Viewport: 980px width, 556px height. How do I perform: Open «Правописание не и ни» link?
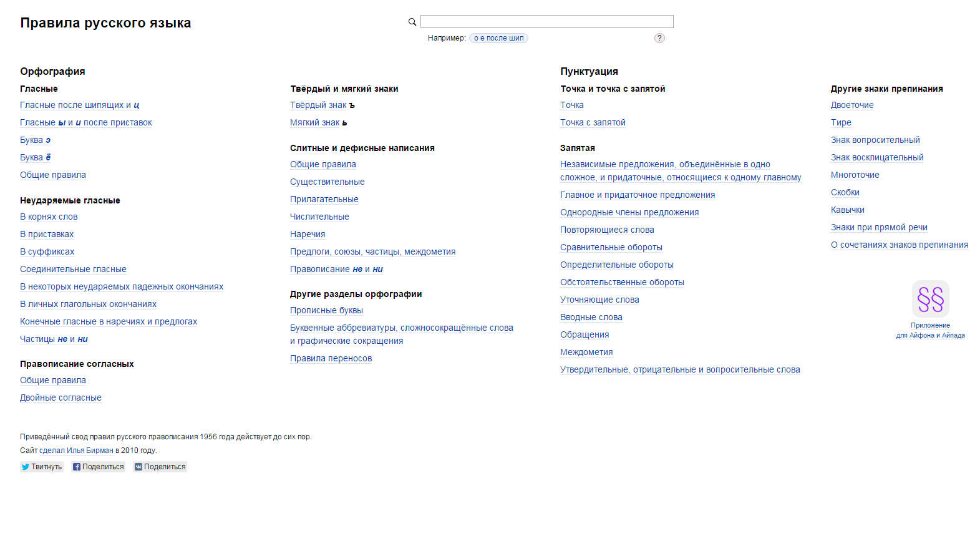pos(336,270)
